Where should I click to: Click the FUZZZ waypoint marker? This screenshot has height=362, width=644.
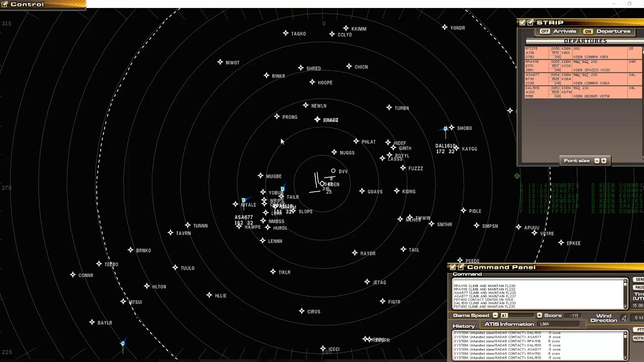click(x=403, y=168)
